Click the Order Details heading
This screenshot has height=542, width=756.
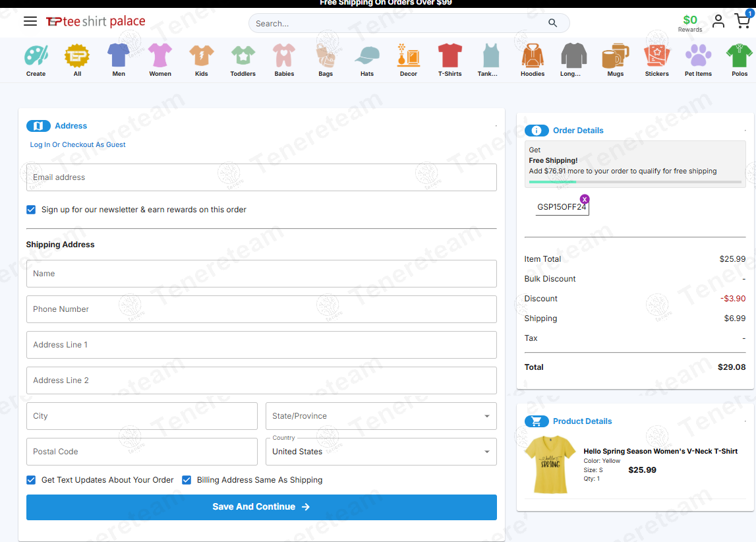coord(578,131)
